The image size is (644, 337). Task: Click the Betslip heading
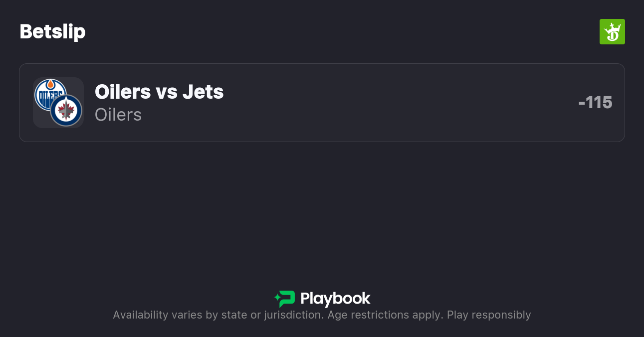(52, 32)
